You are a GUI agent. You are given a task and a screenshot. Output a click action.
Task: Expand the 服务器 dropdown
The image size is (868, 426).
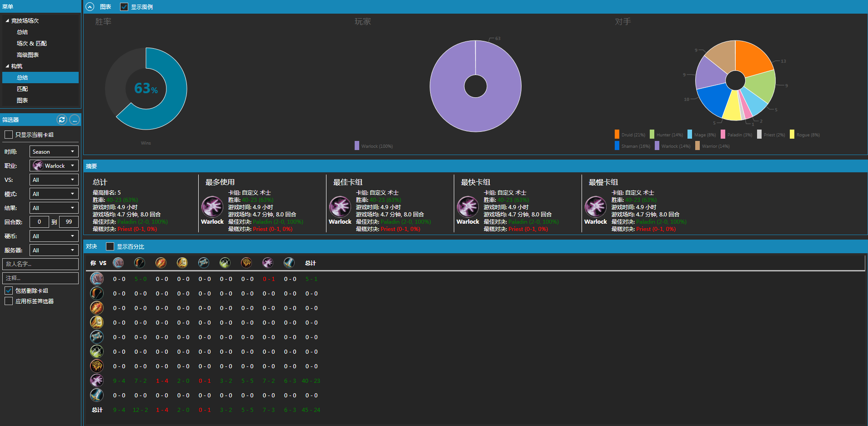54,250
